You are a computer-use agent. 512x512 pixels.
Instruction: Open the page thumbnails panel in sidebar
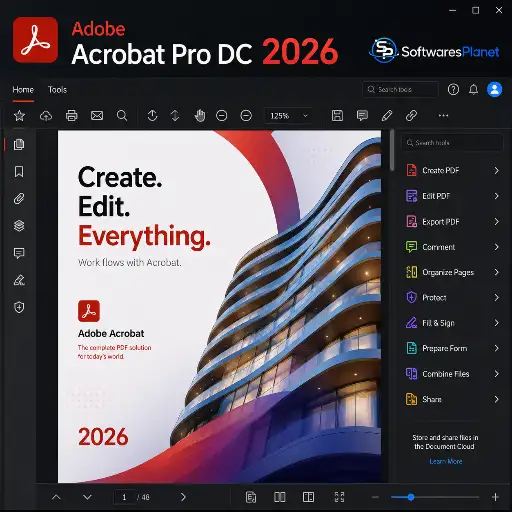click(19, 145)
